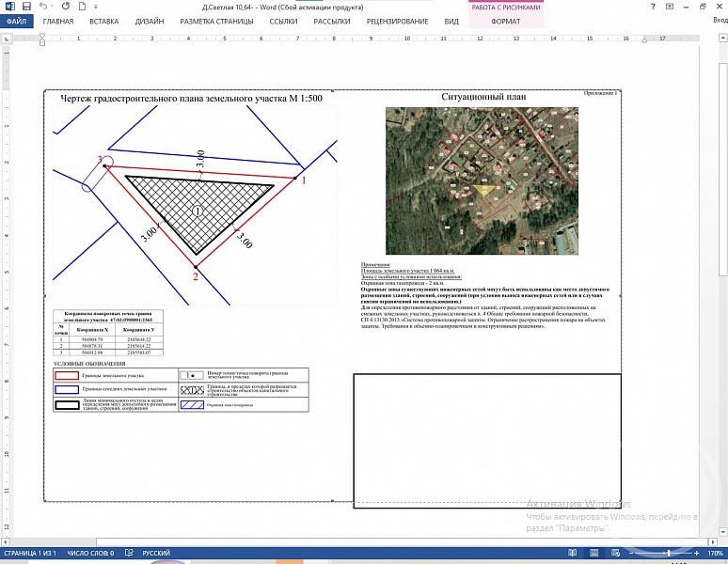Click the 170% zoom level button

coord(714,554)
